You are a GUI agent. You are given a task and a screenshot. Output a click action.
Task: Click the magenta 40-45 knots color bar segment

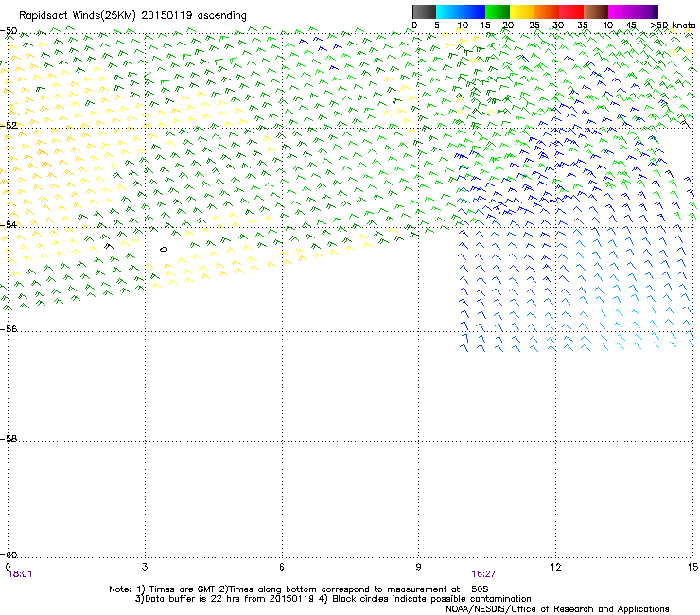tap(621, 11)
